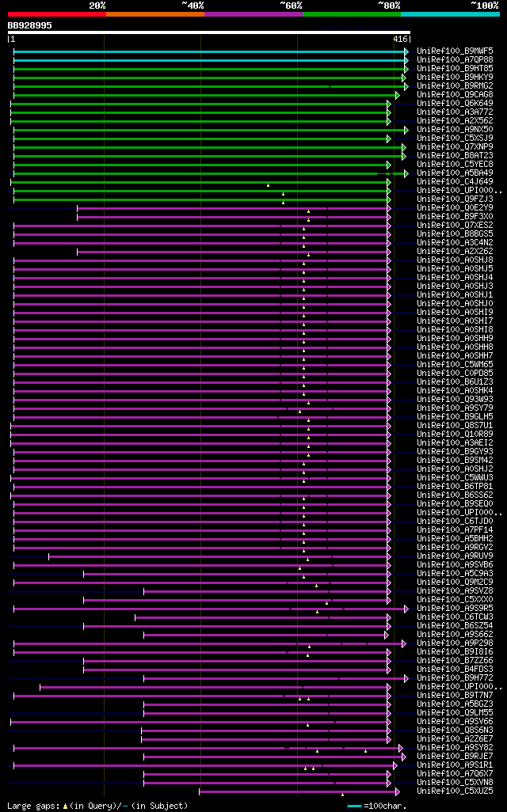507x812 pixels.
Task: Select the UniRef100_Q7XNP9 label
Action: click(456, 147)
